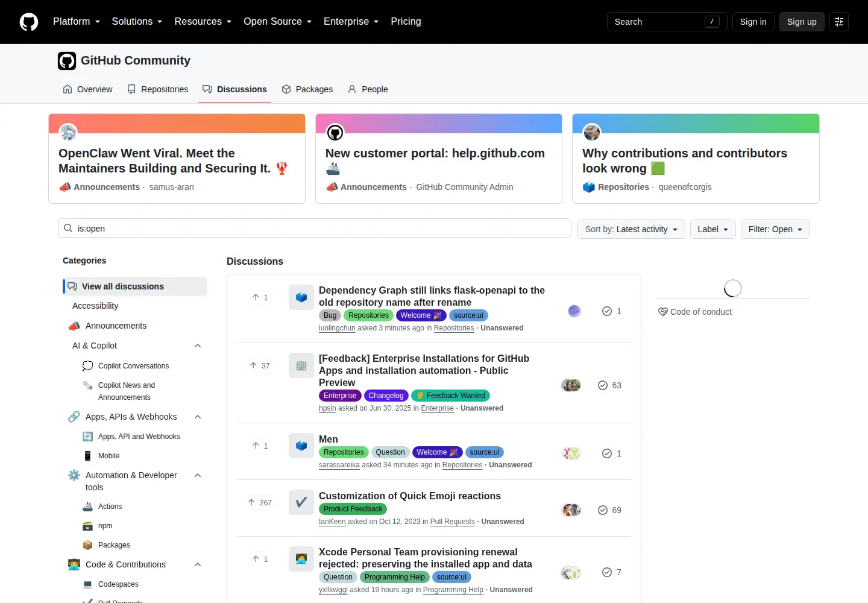Click the is:open discussions filter field

tap(315, 228)
